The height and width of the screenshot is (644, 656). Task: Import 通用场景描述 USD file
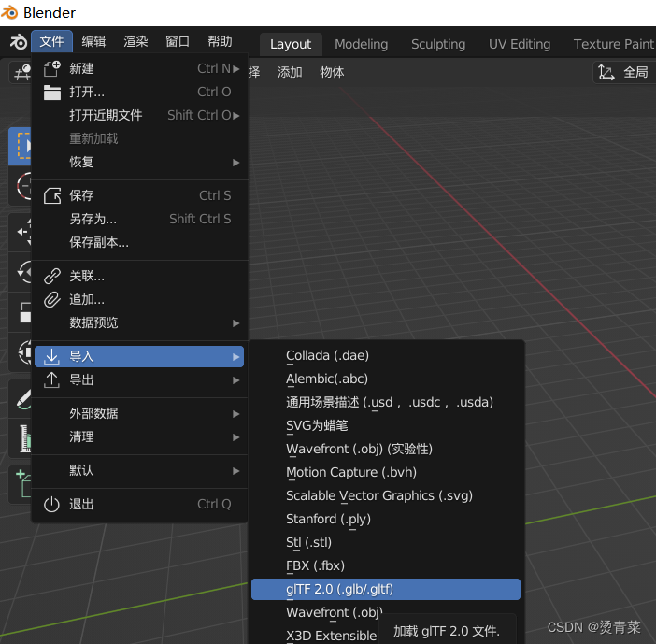[x=386, y=403]
